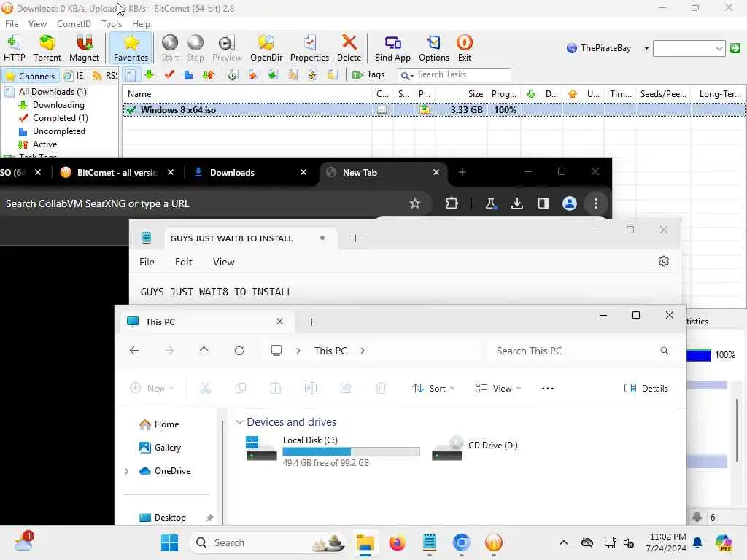Click the BitComet icon in the taskbar
This screenshot has width=747, height=560.
[494, 542]
